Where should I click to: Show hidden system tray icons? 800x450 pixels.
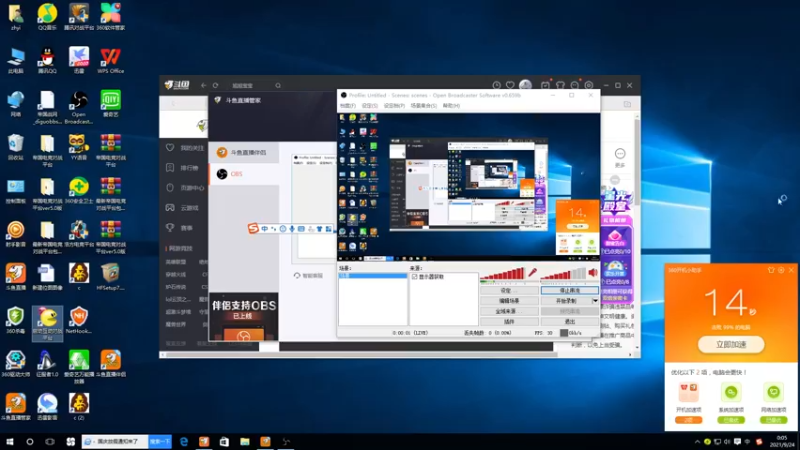point(697,442)
